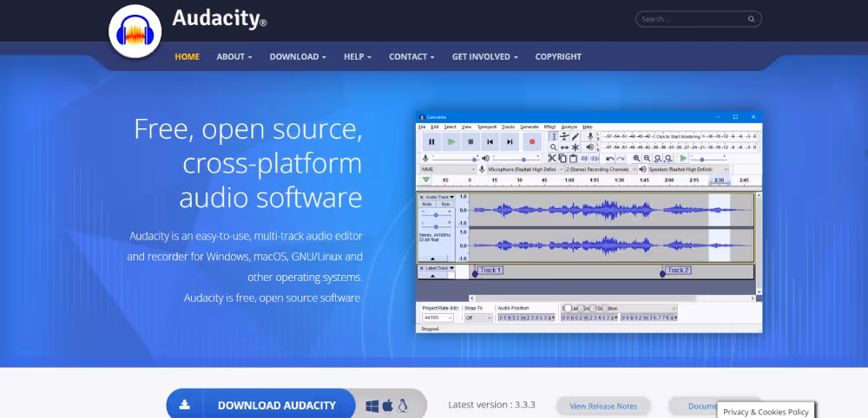
Task: Toggle Mute on the Audio Track
Action: tap(427, 204)
